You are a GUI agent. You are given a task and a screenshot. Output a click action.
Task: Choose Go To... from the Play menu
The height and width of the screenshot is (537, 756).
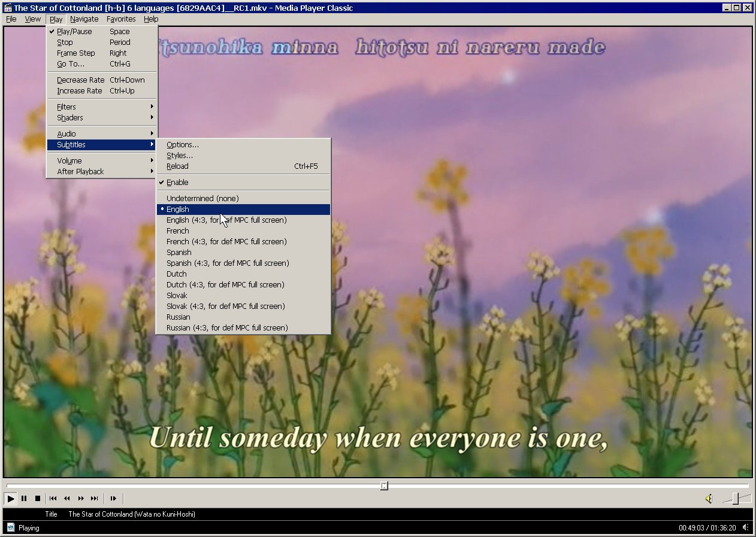(x=71, y=64)
